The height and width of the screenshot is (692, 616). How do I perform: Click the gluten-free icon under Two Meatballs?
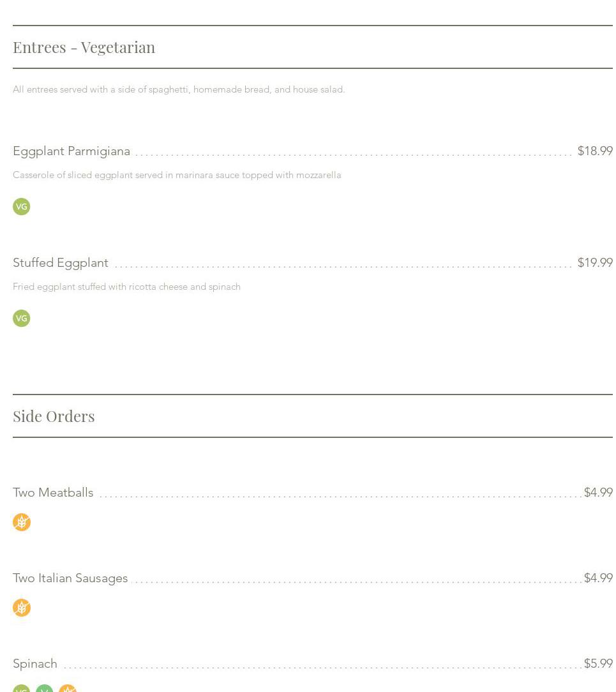pyautogui.click(x=22, y=522)
